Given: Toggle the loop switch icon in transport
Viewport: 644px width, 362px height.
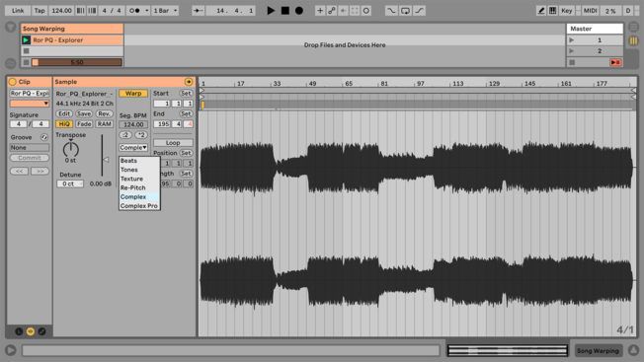Looking at the screenshot, I should [x=405, y=11].
